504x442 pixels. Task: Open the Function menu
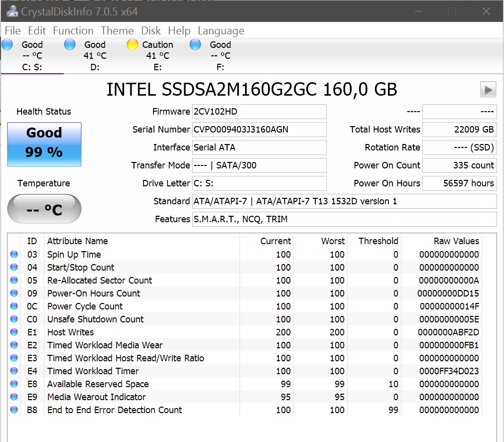coord(73,31)
